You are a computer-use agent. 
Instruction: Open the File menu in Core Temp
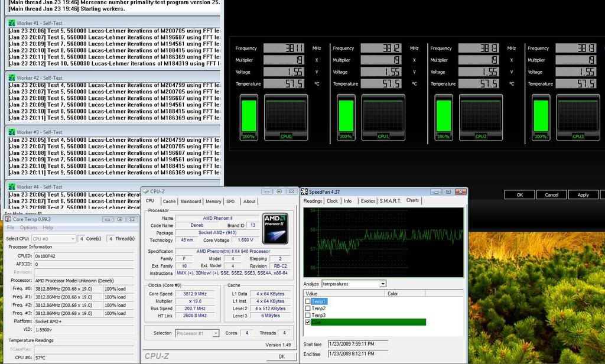coord(11,227)
